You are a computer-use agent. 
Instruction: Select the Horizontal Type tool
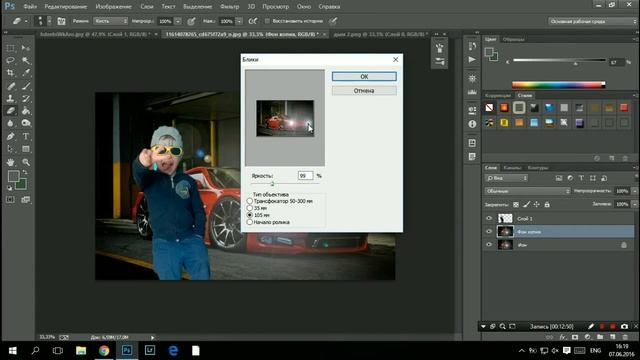26,136
